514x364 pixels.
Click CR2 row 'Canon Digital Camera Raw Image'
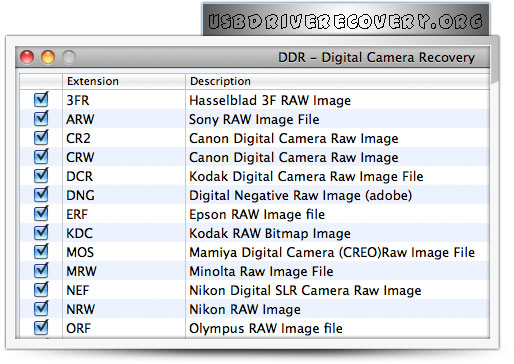pyautogui.click(x=294, y=138)
